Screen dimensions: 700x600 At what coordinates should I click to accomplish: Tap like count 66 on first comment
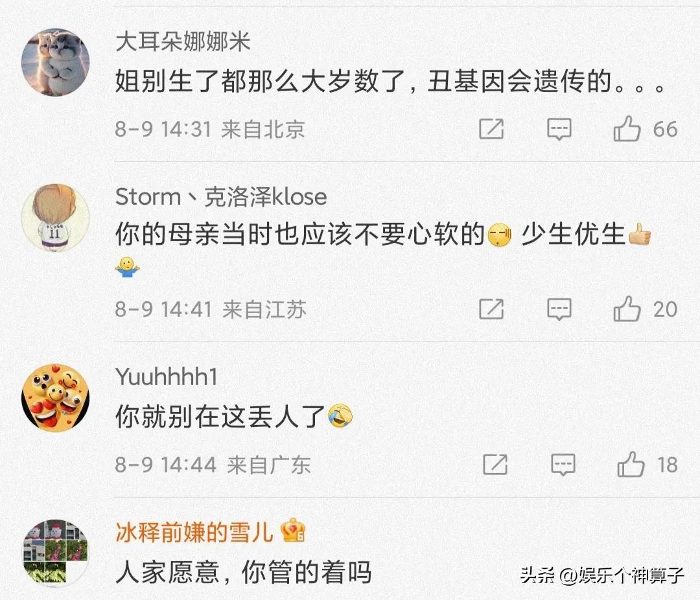[x=665, y=130]
